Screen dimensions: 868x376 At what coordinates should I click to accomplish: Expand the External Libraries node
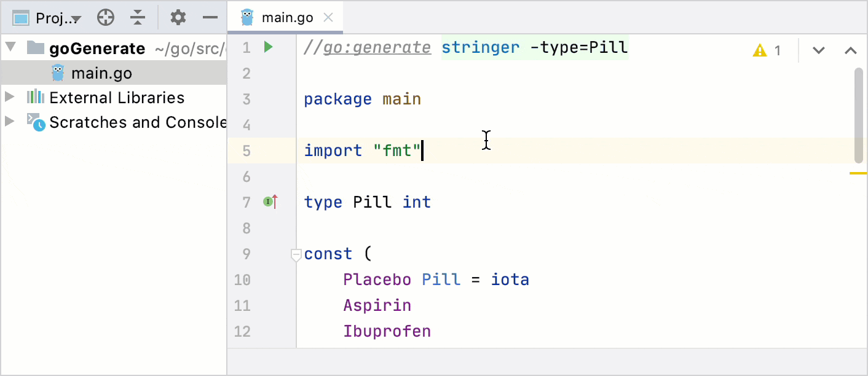pyautogui.click(x=10, y=97)
